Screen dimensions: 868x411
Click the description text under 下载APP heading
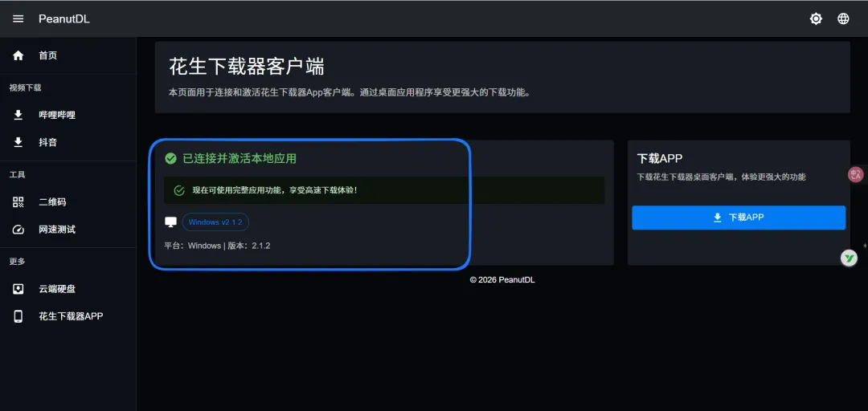click(721, 177)
